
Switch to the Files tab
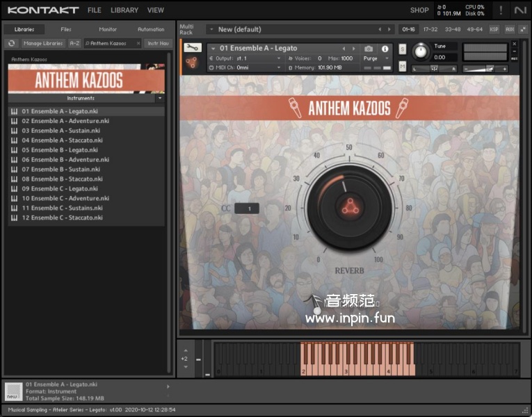pyautogui.click(x=66, y=29)
